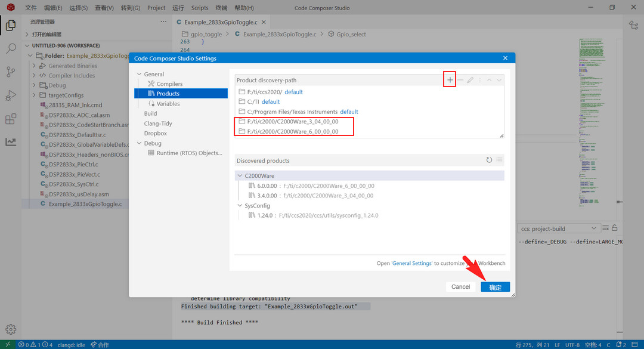
Task: Open the 'General Settings' link
Action: coord(412,263)
